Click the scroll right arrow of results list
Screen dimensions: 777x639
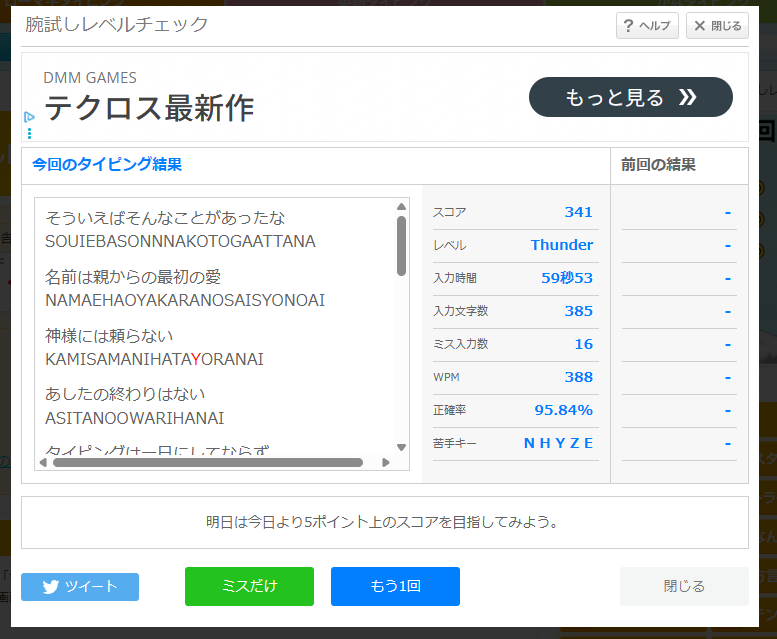pos(386,463)
